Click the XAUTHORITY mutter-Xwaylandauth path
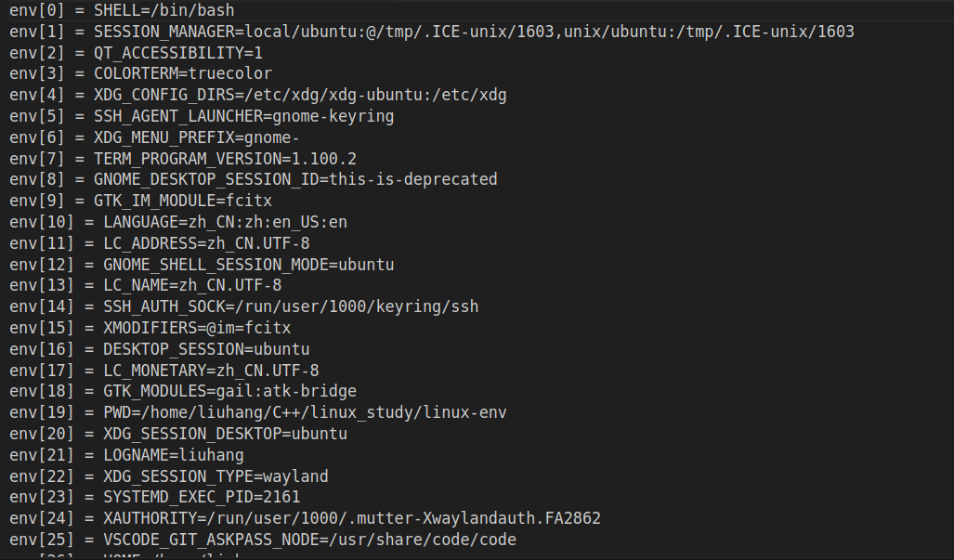 click(404, 518)
